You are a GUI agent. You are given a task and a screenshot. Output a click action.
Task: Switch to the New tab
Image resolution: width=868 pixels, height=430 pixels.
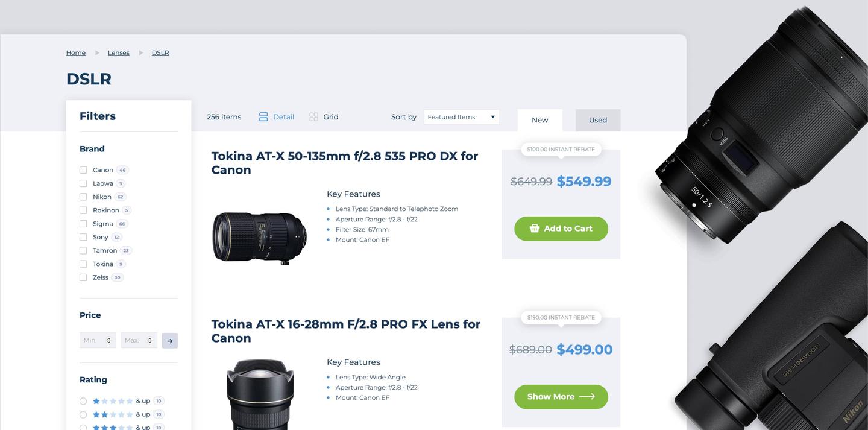pyautogui.click(x=540, y=120)
